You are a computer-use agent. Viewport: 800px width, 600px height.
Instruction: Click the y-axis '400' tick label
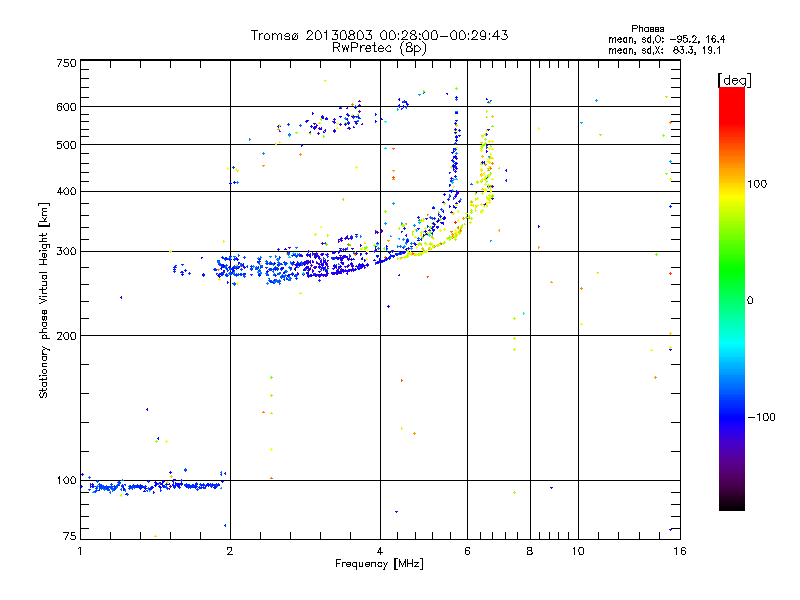[66, 191]
